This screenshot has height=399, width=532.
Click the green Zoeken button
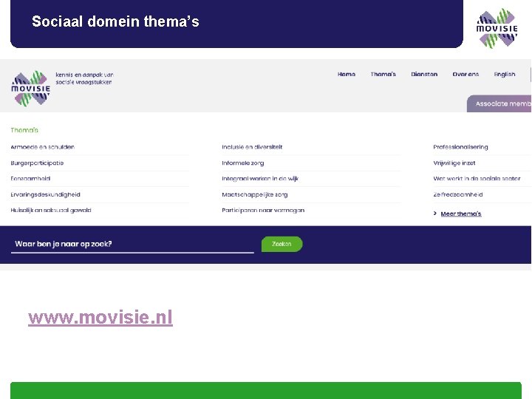pyautogui.click(x=282, y=244)
